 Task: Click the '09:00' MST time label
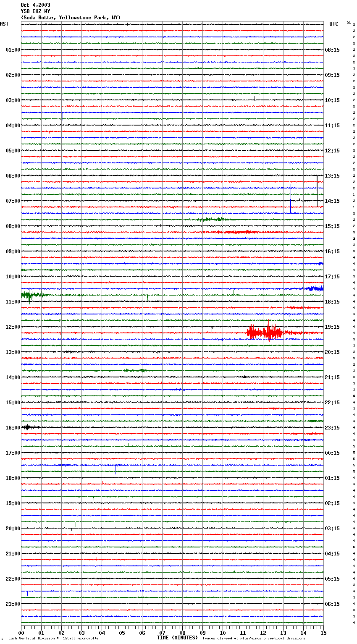13,251
